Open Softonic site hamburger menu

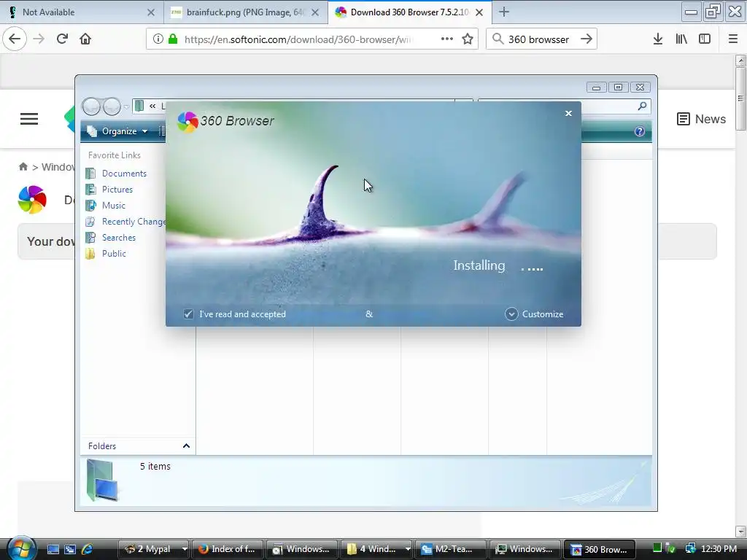pyautogui.click(x=29, y=119)
